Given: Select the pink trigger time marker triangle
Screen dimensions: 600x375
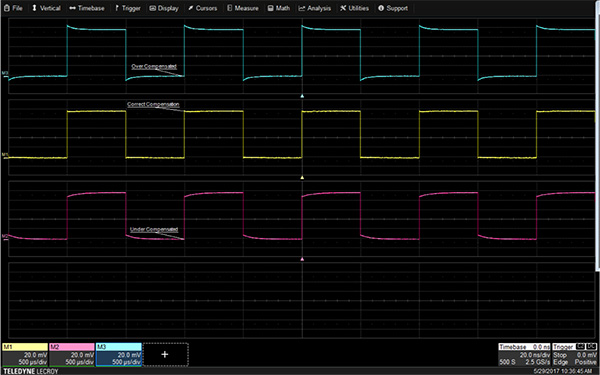Looking at the screenshot, I should click(x=302, y=259).
